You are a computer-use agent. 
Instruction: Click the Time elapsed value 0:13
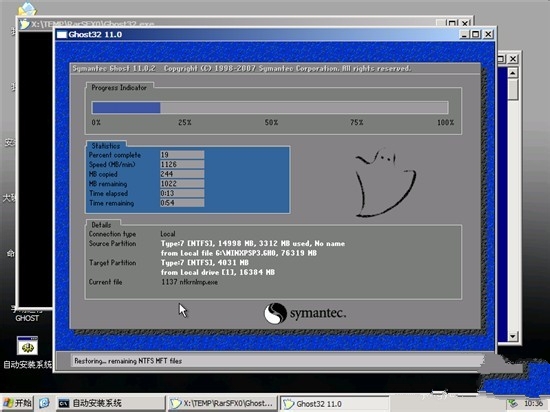point(182,193)
